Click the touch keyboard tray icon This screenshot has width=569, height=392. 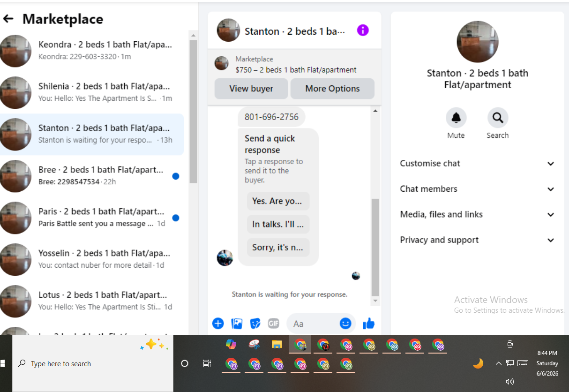(523, 363)
